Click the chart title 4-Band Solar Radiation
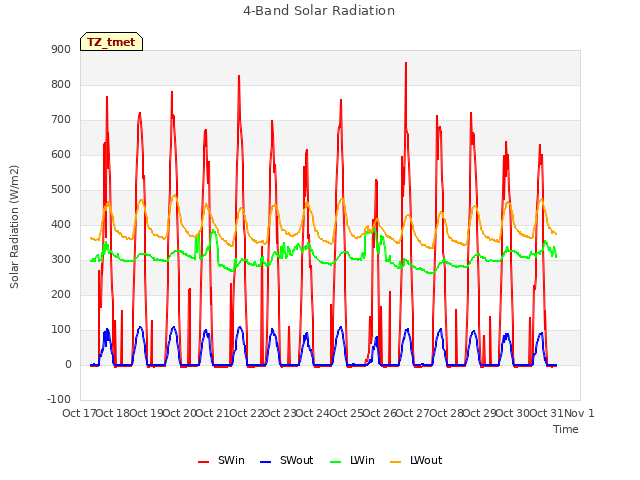 click(x=319, y=11)
